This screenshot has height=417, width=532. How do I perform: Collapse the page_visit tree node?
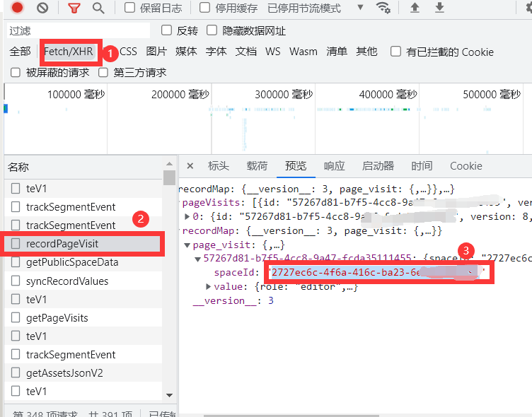[187, 245]
